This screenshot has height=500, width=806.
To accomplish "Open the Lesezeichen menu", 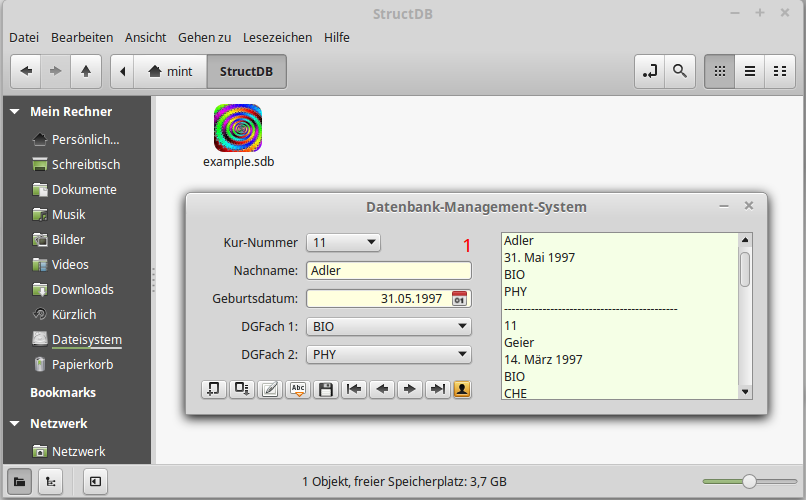I will tap(277, 37).
